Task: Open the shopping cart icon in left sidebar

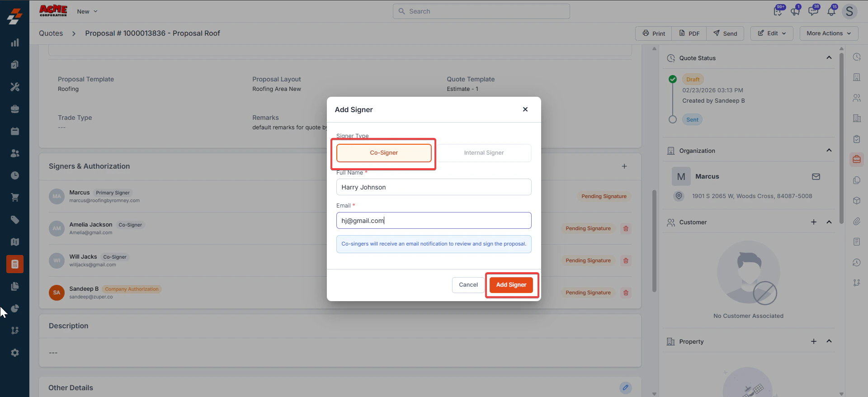Action: [x=15, y=198]
